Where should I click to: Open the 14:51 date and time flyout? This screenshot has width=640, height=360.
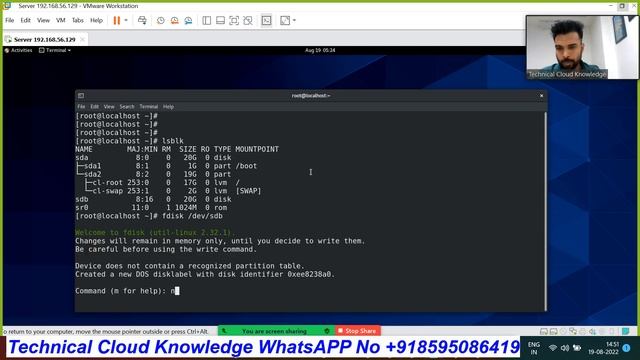(603, 348)
